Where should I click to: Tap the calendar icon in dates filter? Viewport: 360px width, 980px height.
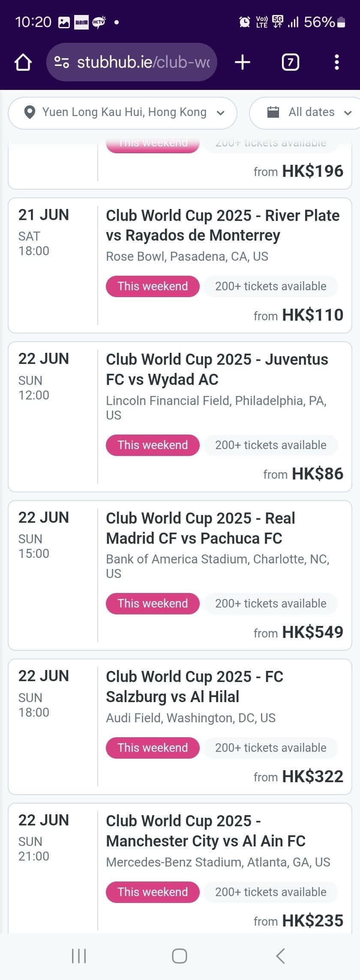273,112
